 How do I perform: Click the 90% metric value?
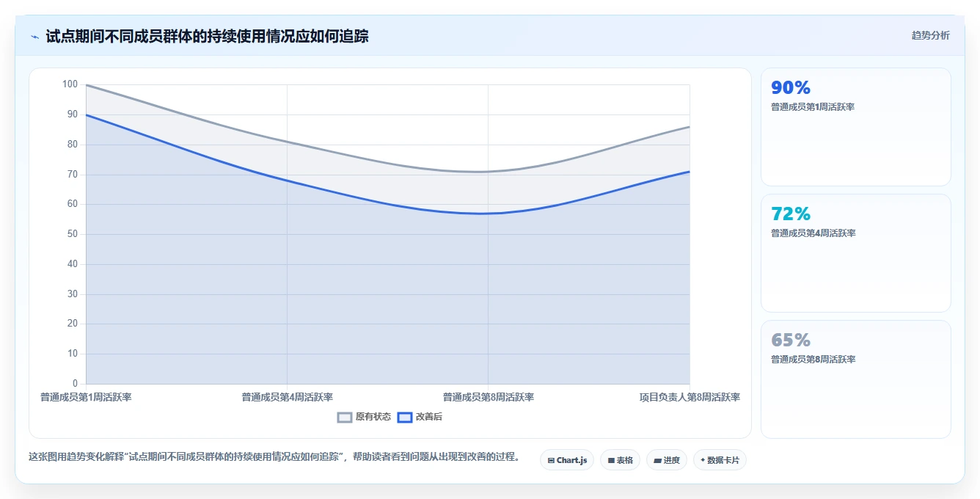coord(791,88)
